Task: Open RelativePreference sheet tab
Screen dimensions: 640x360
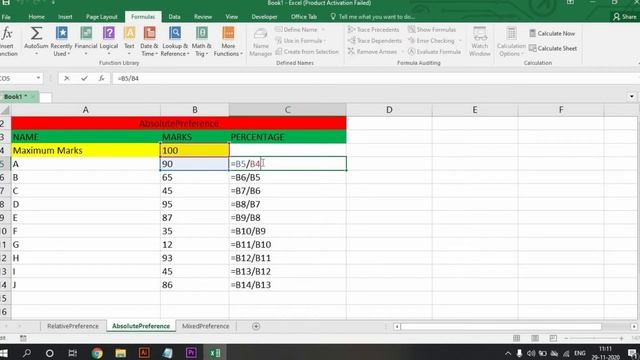Action: [73, 326]
